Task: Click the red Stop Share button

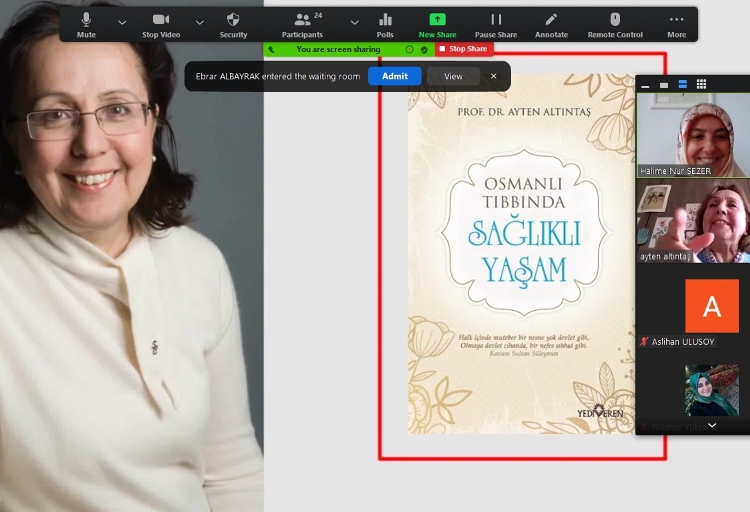Action: (463, 49)
